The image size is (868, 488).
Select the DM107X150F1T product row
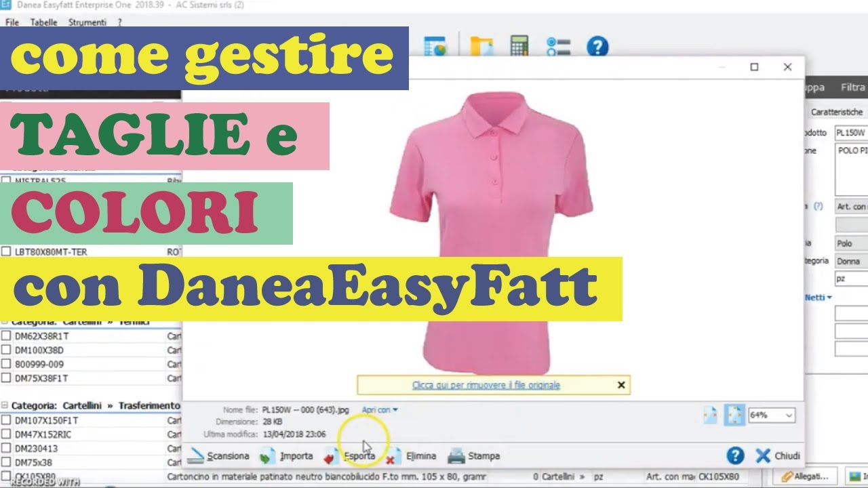coord(91,420)
